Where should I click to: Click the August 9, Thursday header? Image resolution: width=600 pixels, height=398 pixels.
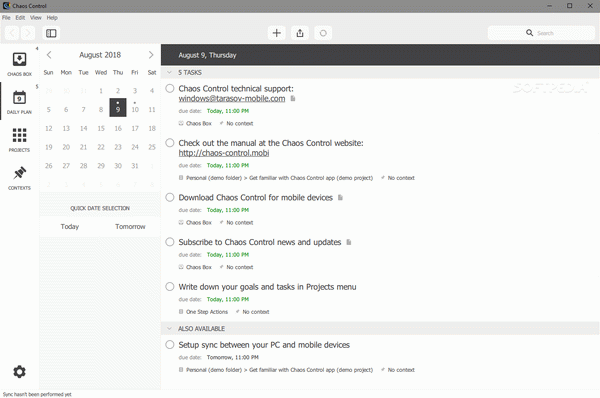click(x=207, y=55)
